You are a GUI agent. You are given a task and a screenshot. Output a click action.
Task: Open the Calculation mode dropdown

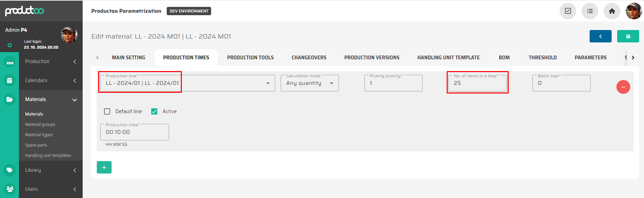331,83
